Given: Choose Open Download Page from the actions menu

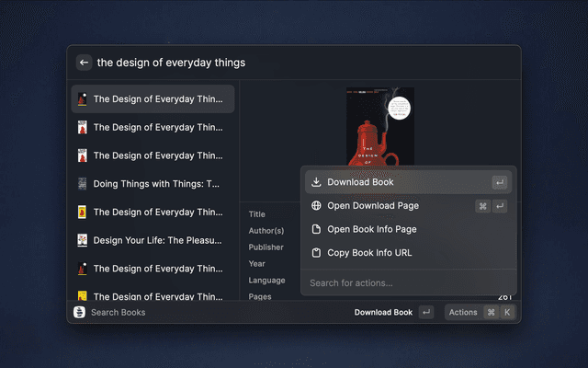Looking at the screenshot, I should (x=373, y=206).
